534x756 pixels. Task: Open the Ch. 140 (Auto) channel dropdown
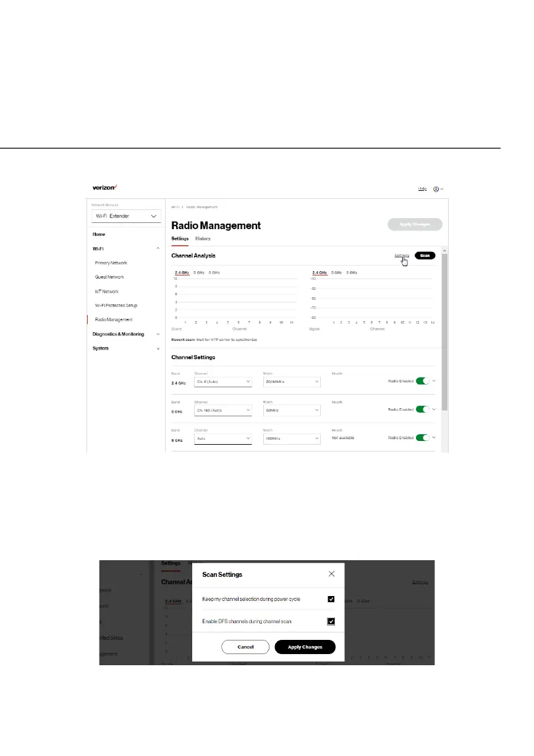[222, 410]
